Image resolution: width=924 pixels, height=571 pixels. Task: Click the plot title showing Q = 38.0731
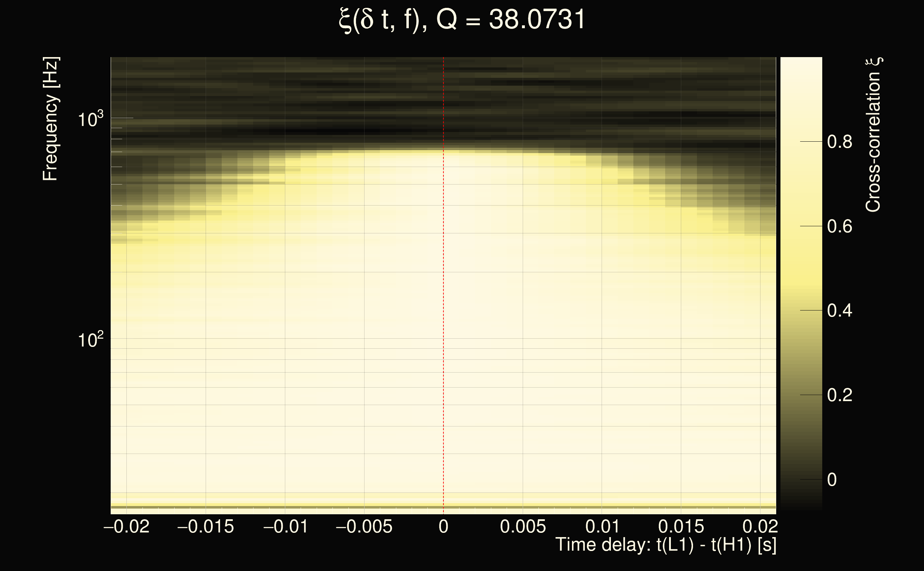pyautogui.click(x=462, y=20)
